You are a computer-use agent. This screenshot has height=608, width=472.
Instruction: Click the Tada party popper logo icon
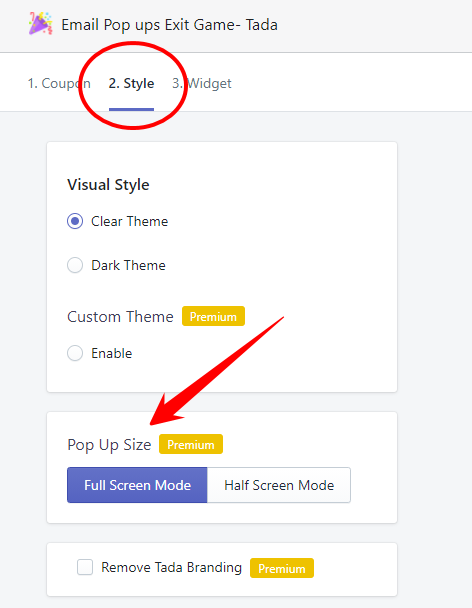(x=40, y=24)
